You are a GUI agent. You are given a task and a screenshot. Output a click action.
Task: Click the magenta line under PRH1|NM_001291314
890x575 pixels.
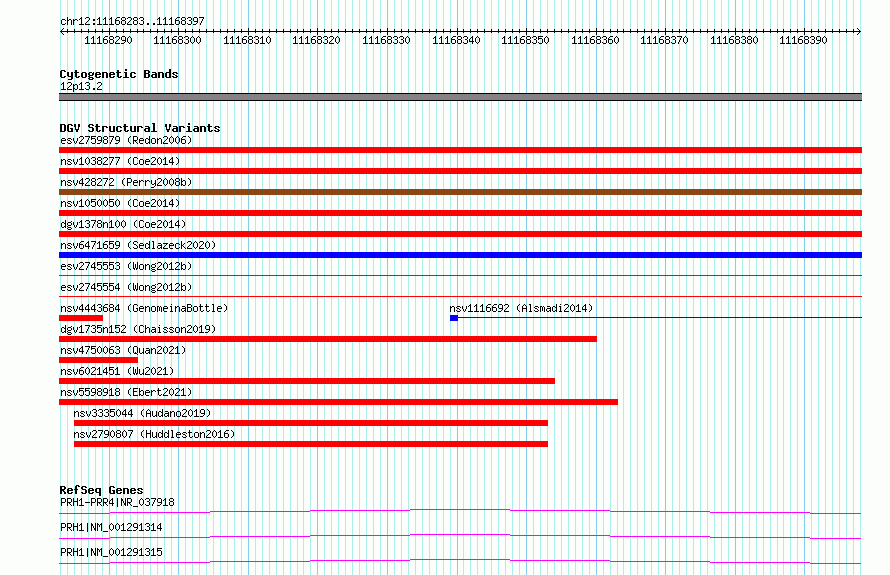[460, 536]
